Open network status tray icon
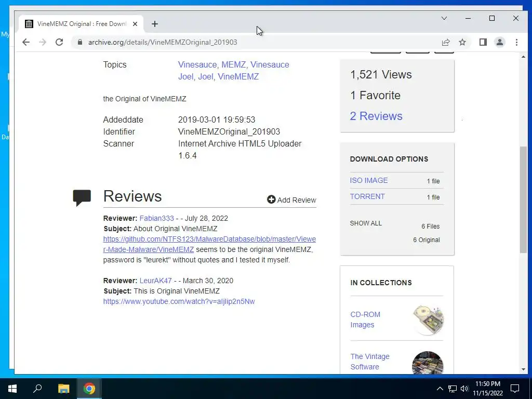Screen dimensions: 532x399 coord(453,389)
